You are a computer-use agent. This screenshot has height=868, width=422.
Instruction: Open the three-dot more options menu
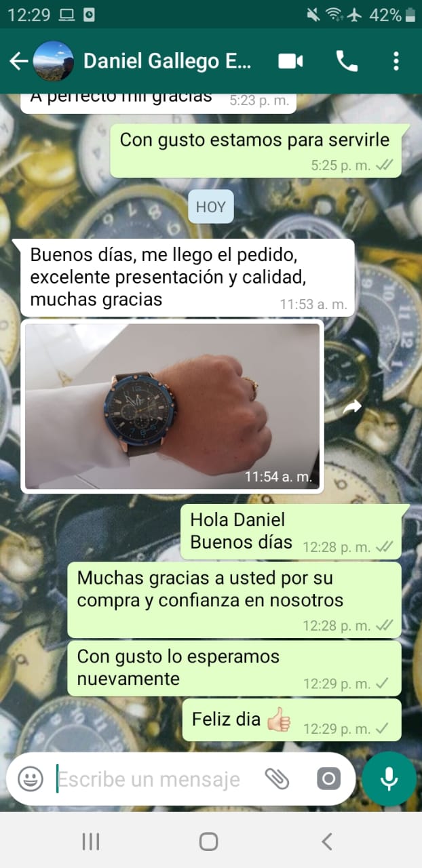click(396, 61)
